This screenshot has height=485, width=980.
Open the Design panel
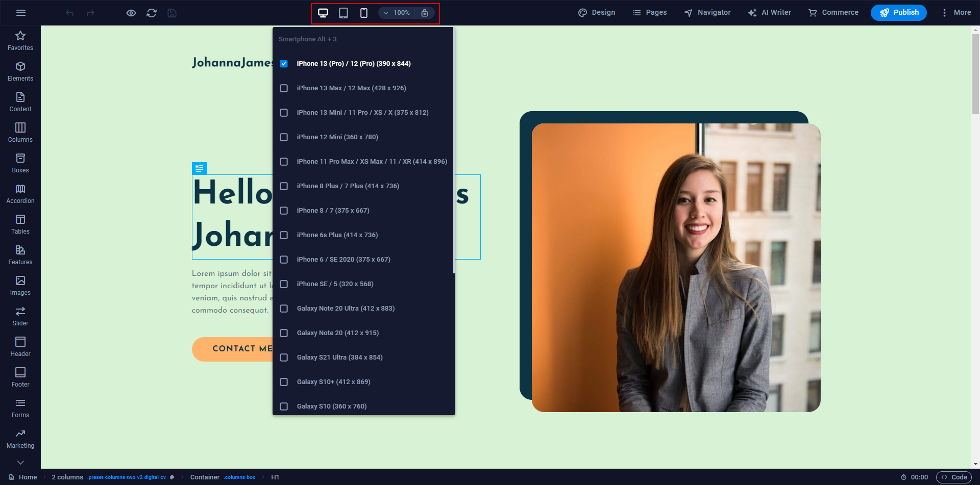point(597,13)
